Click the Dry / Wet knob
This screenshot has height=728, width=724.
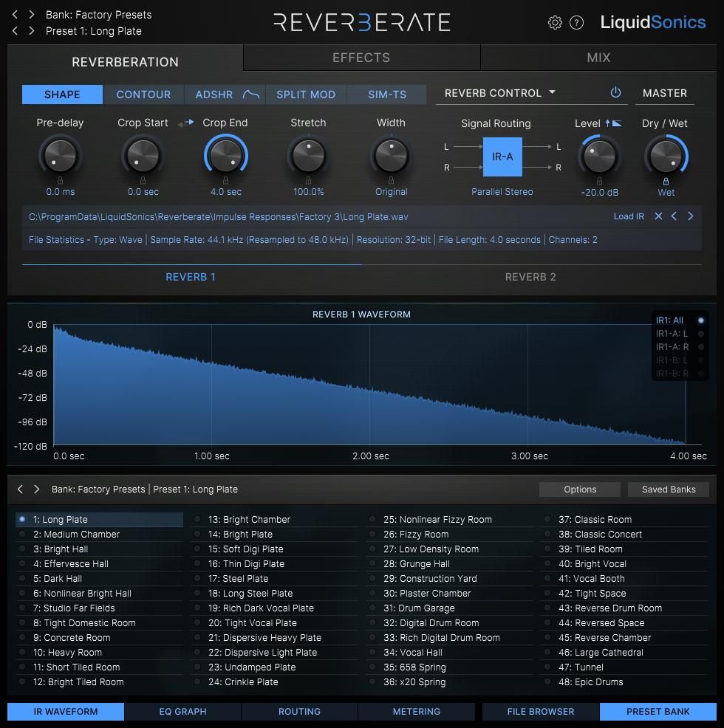(x=666, y=157)
